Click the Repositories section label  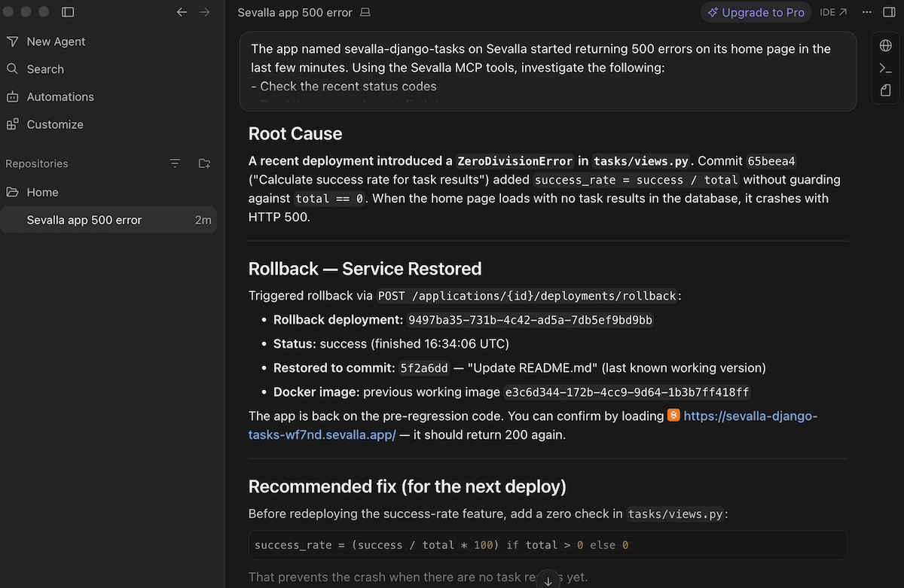pos(37,163)
